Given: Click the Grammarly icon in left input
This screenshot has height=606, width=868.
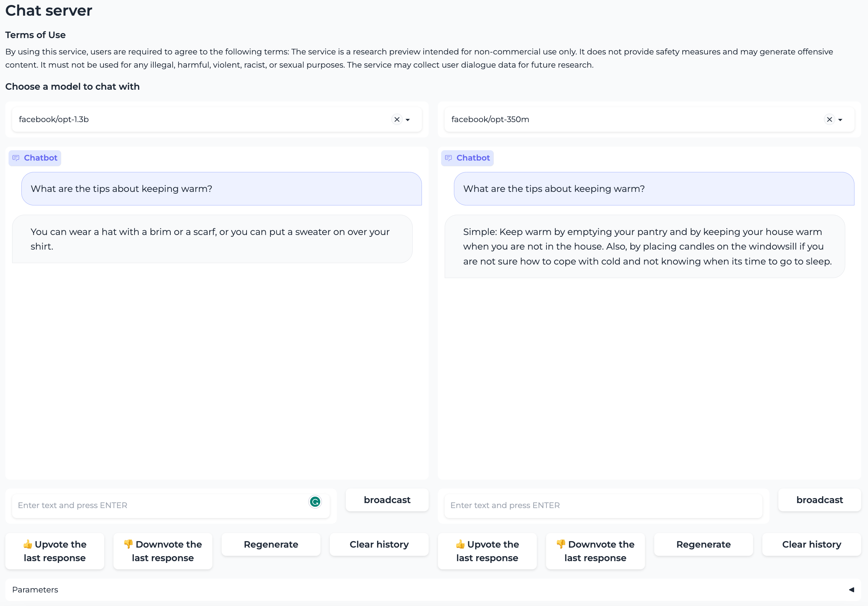Looking at the screenshot, I should pos(315,502).
